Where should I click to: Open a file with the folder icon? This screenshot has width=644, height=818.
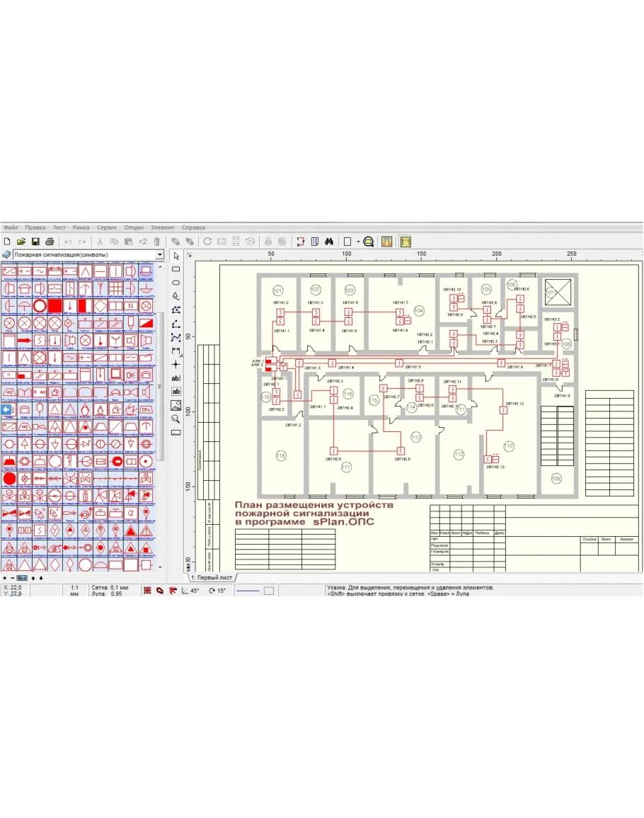(21, 242)
